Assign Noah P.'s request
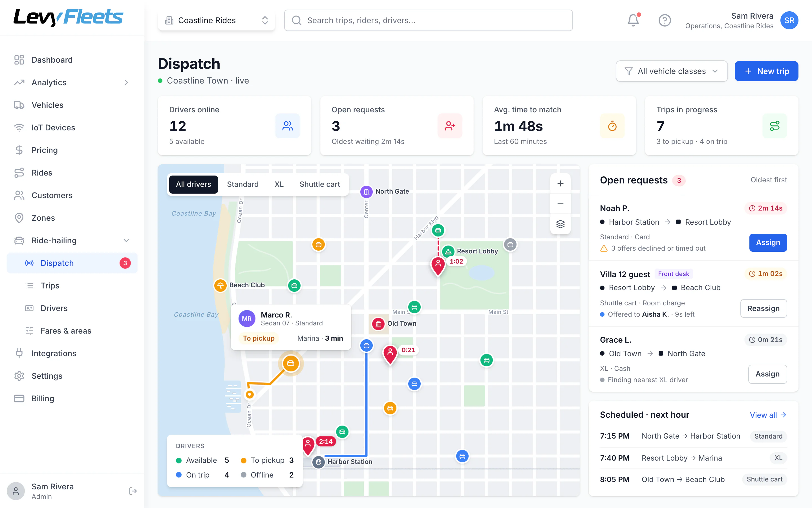812x508 pixels. coord(768,243)
